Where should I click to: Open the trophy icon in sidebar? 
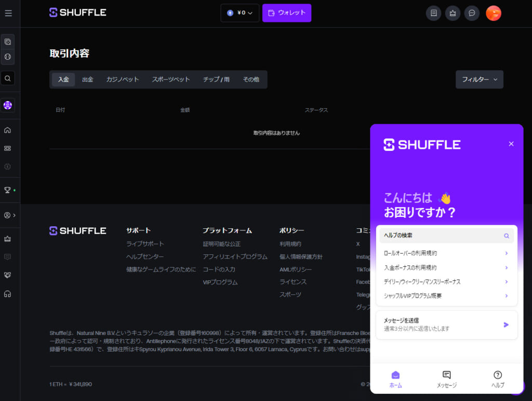click(7, 190)
